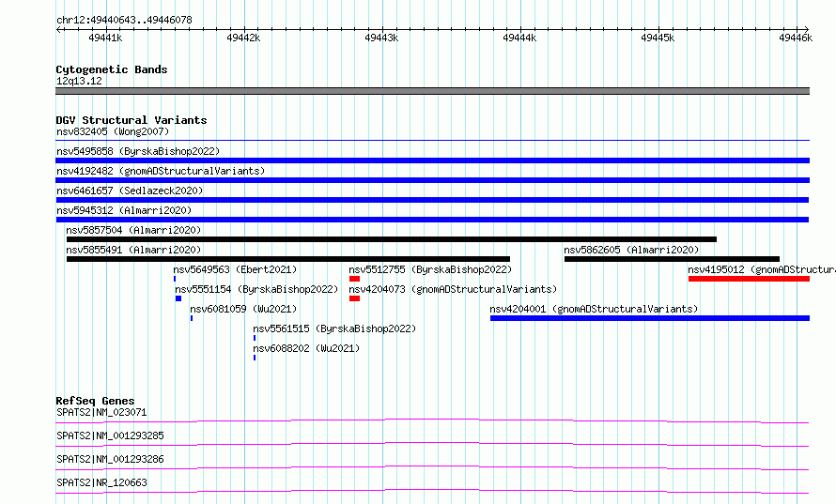The height and width of the screenshot is (504, 836).
Task: Select the nsv5945312 Almarri2020 blue bar
Action: click(432, 220)
